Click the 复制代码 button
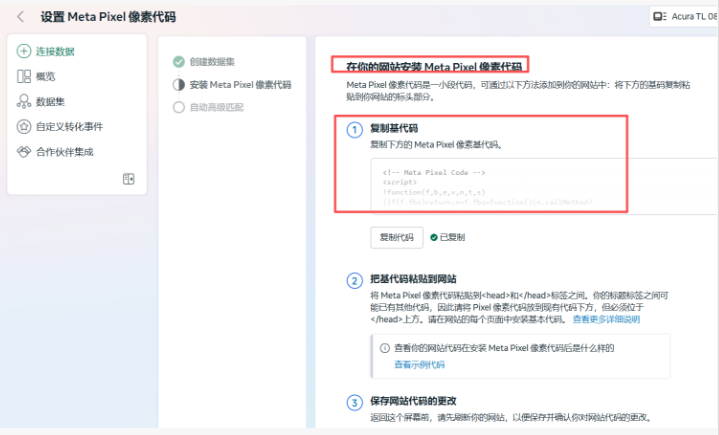The width and height of the screenshot is (719, 435). click(x=397, y=237)
